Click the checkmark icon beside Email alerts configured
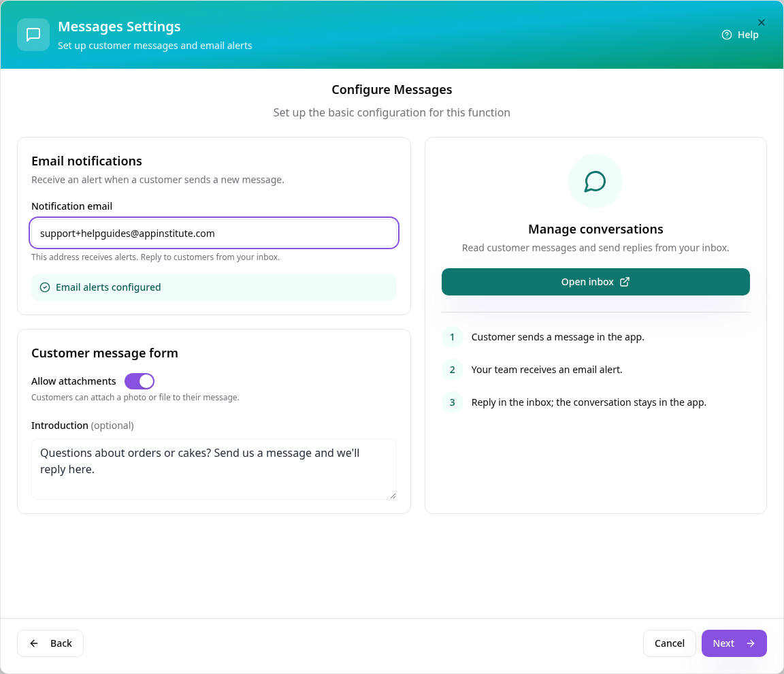The height and width of the screenshot is (674, 784). [x=45, y=287]
